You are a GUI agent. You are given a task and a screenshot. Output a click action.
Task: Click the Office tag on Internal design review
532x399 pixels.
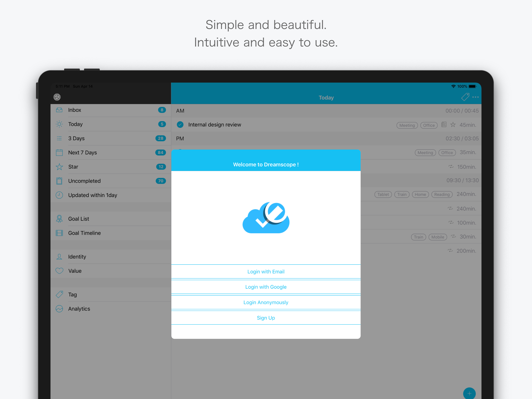pos(429,125)
